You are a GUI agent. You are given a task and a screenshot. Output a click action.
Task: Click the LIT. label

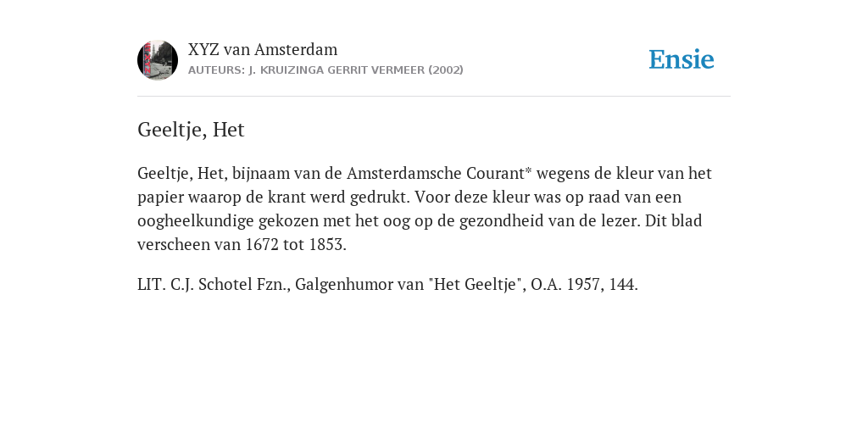point(152,285)
